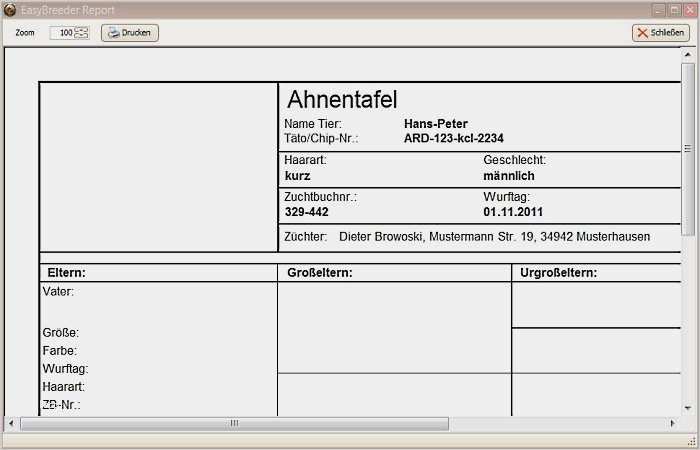Screen dimensions: 700x450
Task: Click the horizontal scrollbar left arrow
Action: click(x=11, y=423)
